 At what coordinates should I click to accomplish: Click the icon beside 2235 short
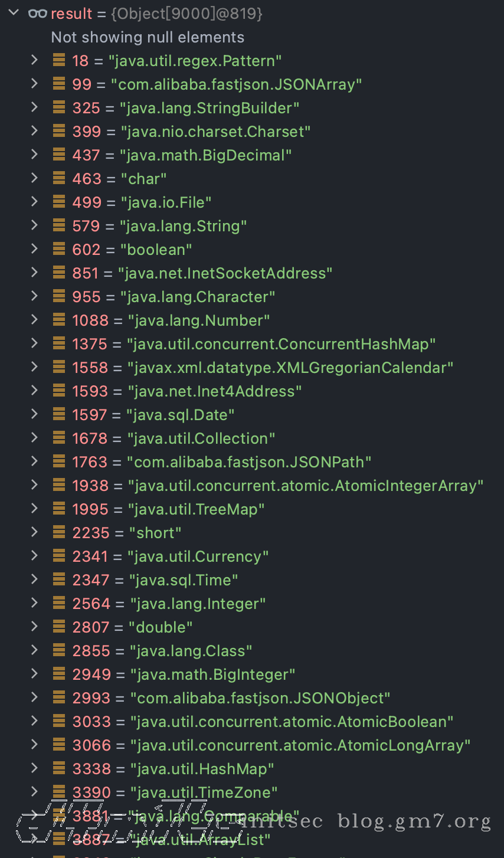(59, 532)
